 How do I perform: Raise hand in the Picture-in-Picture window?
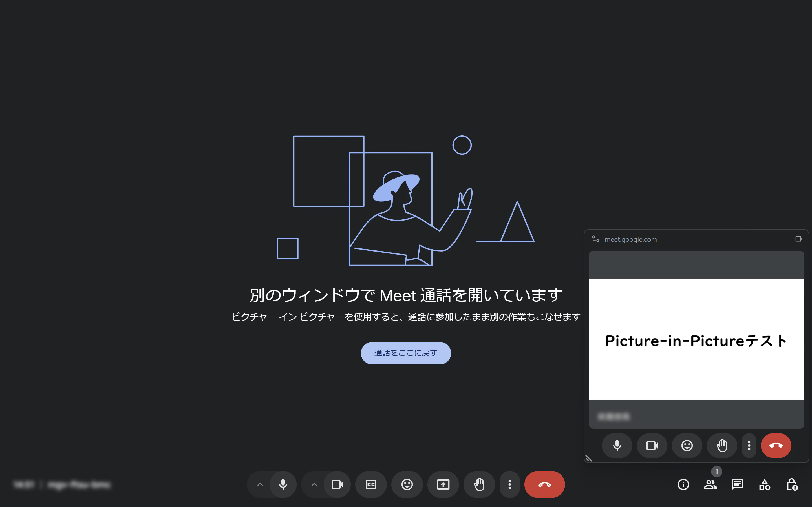(x=722, y=446)
